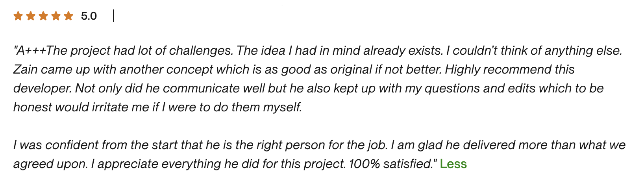Screen dimensions: 644x181
Task: Click the fourth orange rating star
Action: click(x=56, y=16)
